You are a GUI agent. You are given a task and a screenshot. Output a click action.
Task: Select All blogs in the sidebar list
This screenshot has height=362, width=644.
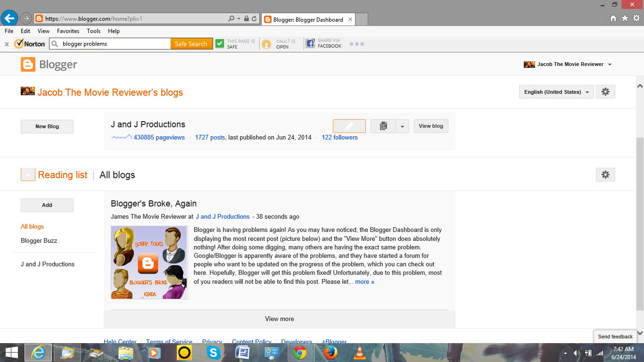point(32,226)
